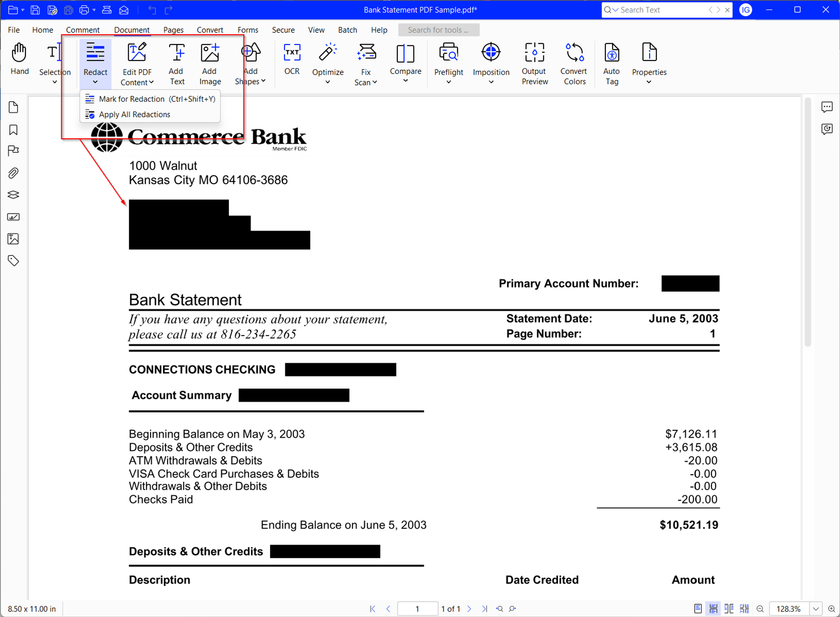Switch to the Secure tab
Viewport: 840px width, 617px height.
click(283, 30)
